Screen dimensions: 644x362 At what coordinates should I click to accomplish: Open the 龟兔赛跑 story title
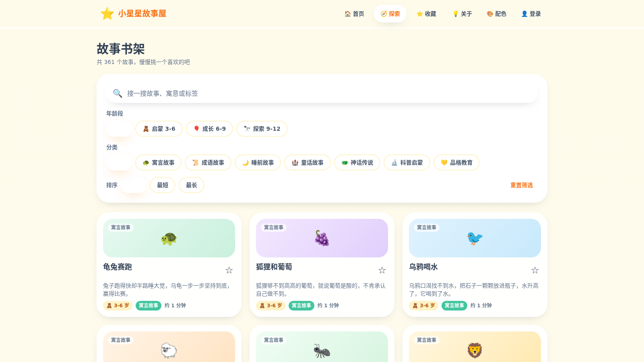point(118,267)
